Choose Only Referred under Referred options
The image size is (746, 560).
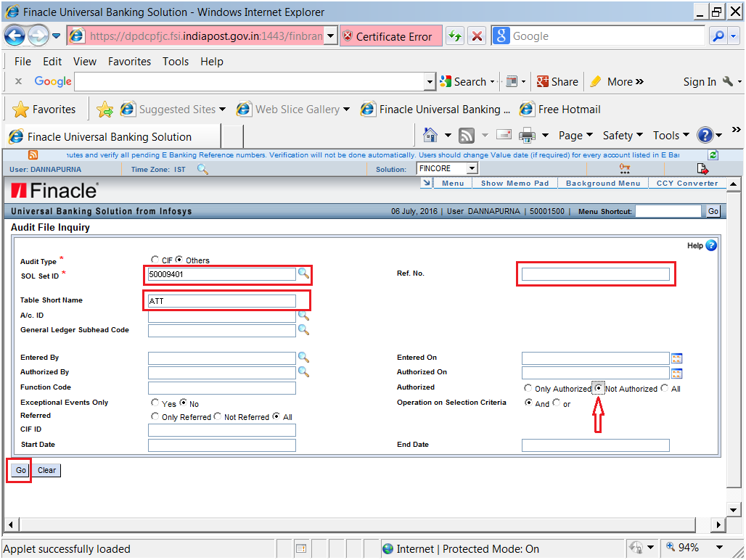pyautogui.click(x=154, y=416)
